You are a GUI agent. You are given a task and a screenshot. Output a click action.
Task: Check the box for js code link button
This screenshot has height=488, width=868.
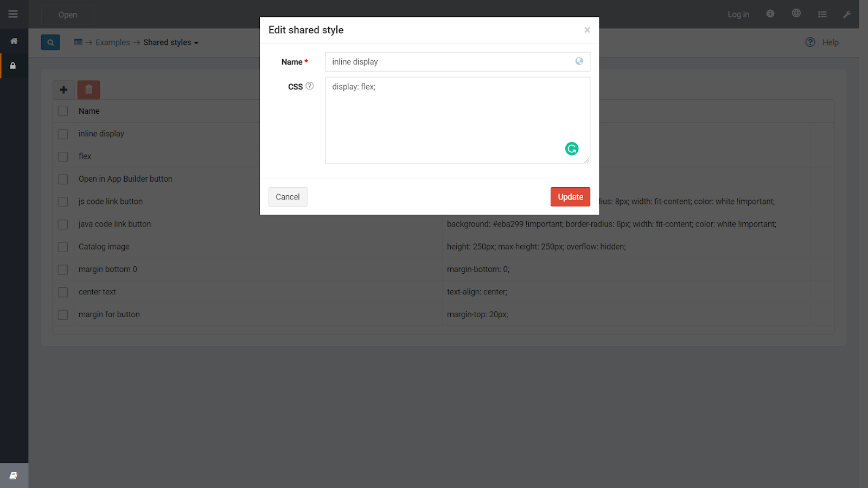(63, 202)
